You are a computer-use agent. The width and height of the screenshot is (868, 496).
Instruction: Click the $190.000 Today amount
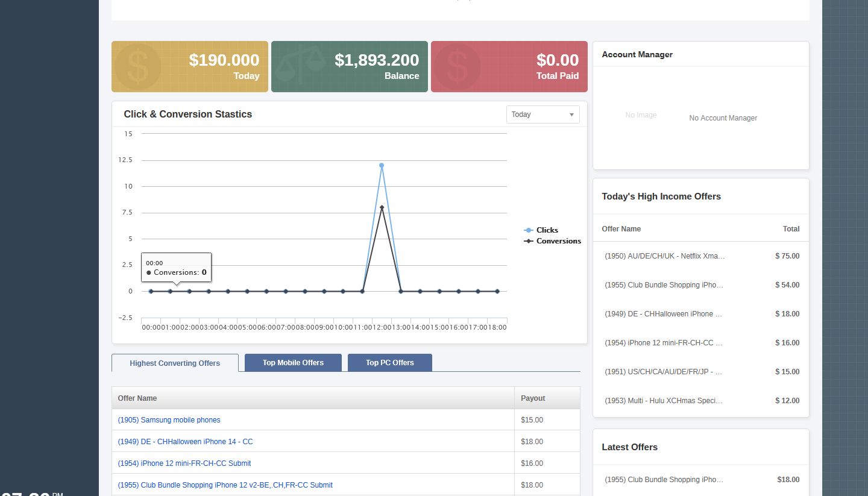click(224, 60)
